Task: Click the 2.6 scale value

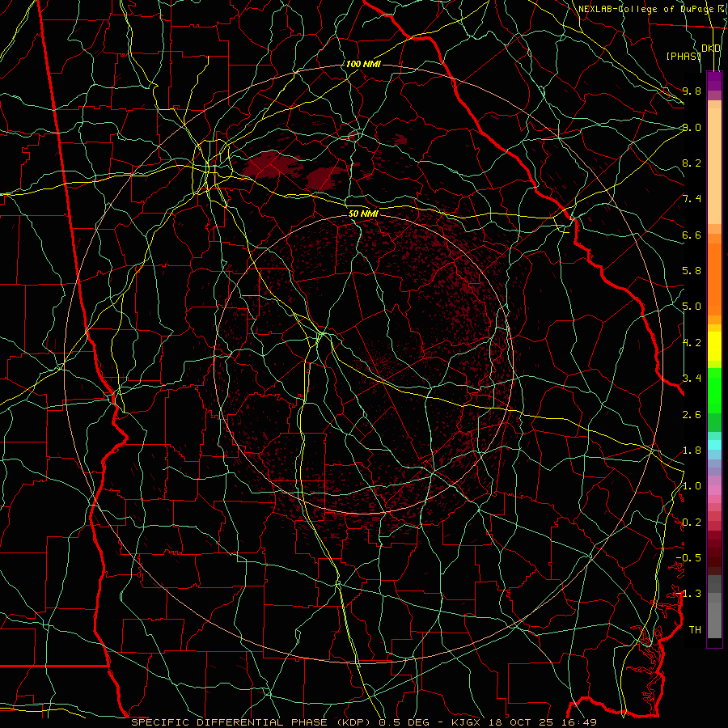Action: 692,415
